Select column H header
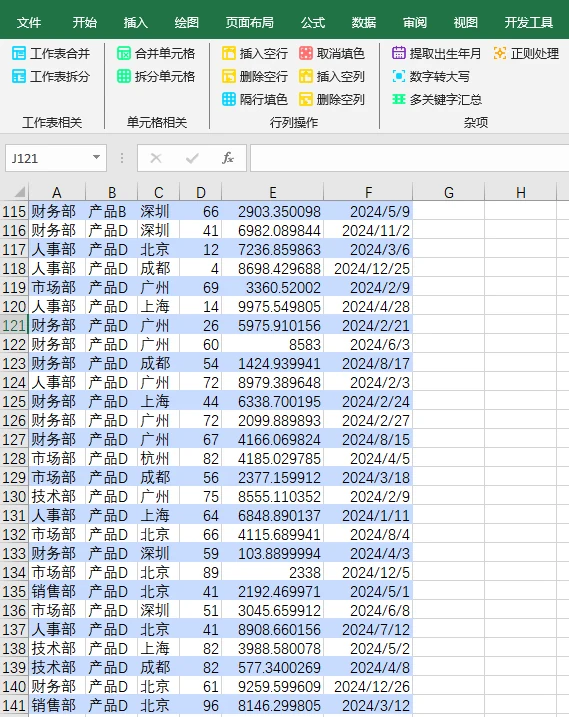569x717 pixels. pos(521,192)
